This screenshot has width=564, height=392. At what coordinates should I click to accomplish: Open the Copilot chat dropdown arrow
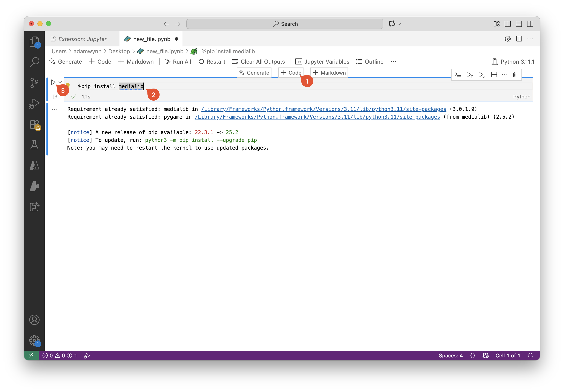399,24
